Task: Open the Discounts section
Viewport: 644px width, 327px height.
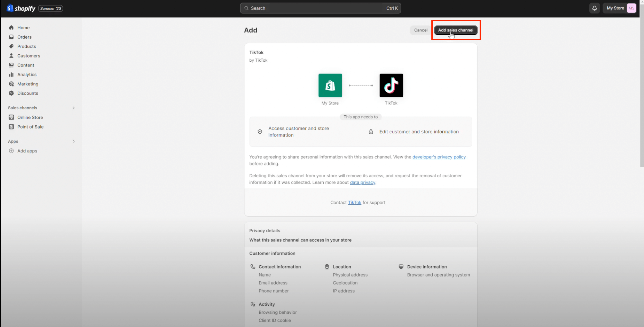Action: click(x=27, y=93)
